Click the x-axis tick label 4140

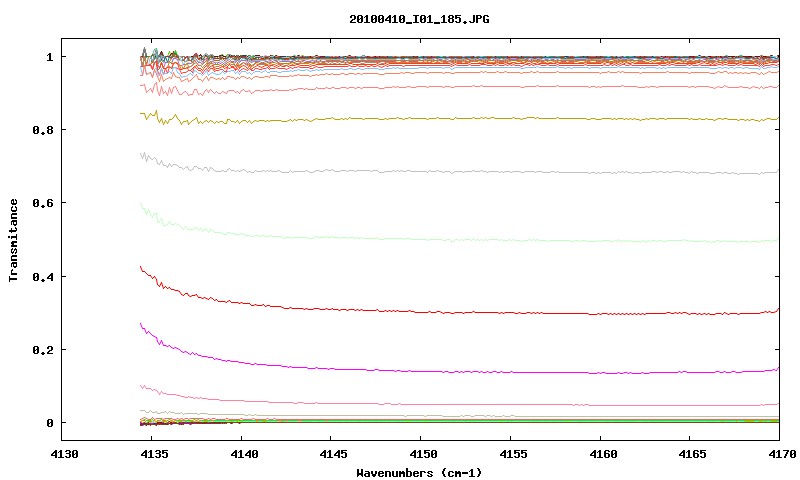click(x=244, y=453)
